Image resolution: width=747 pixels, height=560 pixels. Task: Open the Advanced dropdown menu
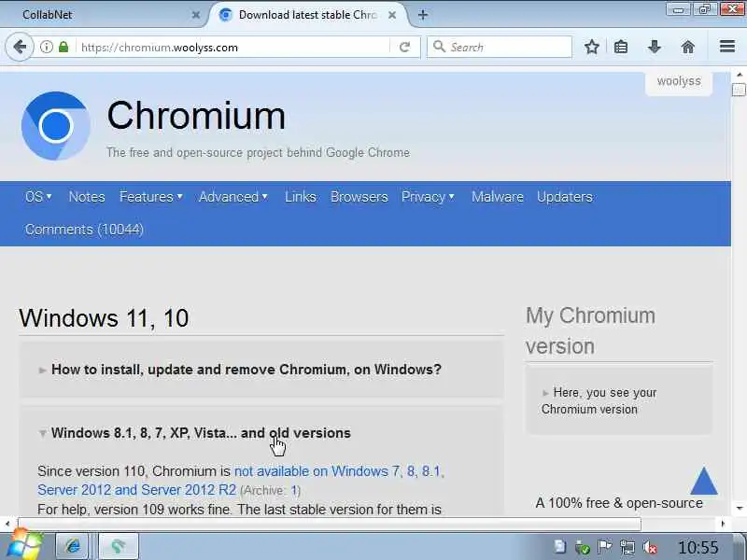[x=233, y=197]
